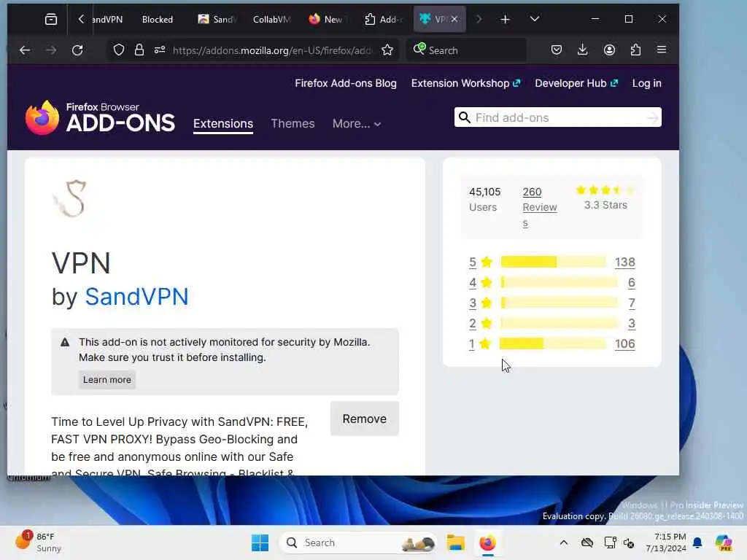Open the clock showing 7:15 PM
747x560 pixels.
[x=666, y=542]
